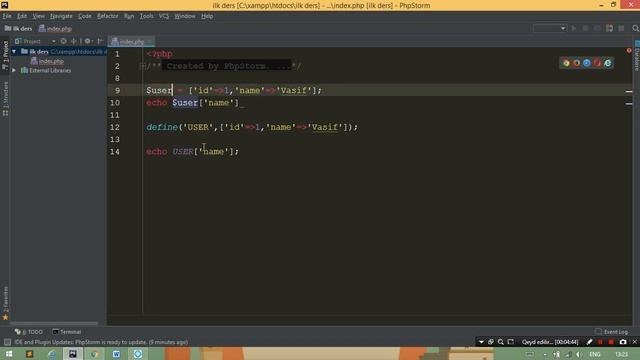Click the Debug bug icon in toolbar

[585, 28]
